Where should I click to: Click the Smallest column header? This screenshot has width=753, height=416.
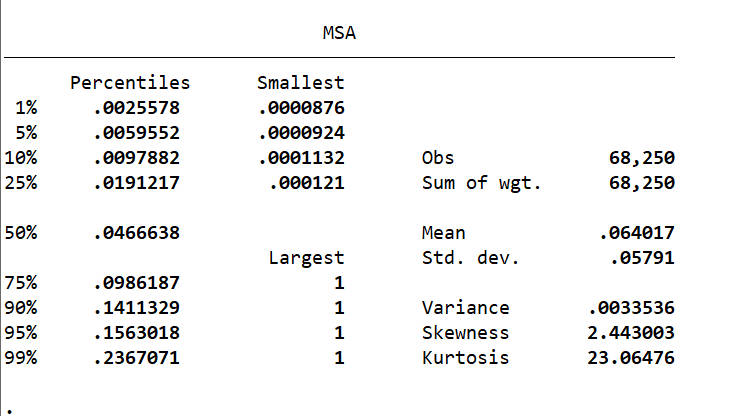click(300, 82)
